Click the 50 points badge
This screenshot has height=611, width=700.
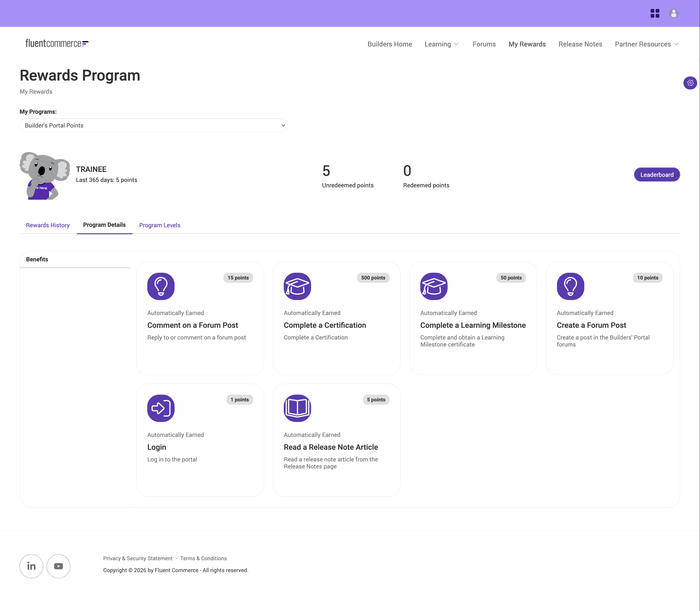(511, 278)
